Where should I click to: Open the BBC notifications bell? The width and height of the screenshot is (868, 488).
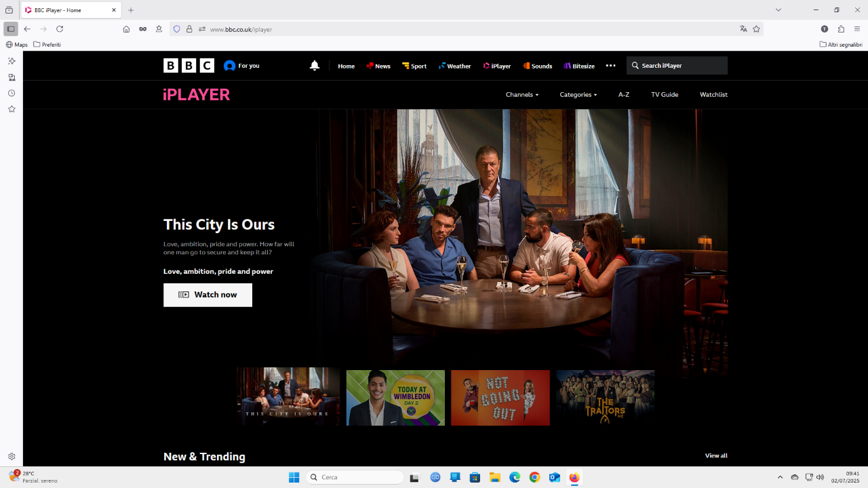[314, 66]
